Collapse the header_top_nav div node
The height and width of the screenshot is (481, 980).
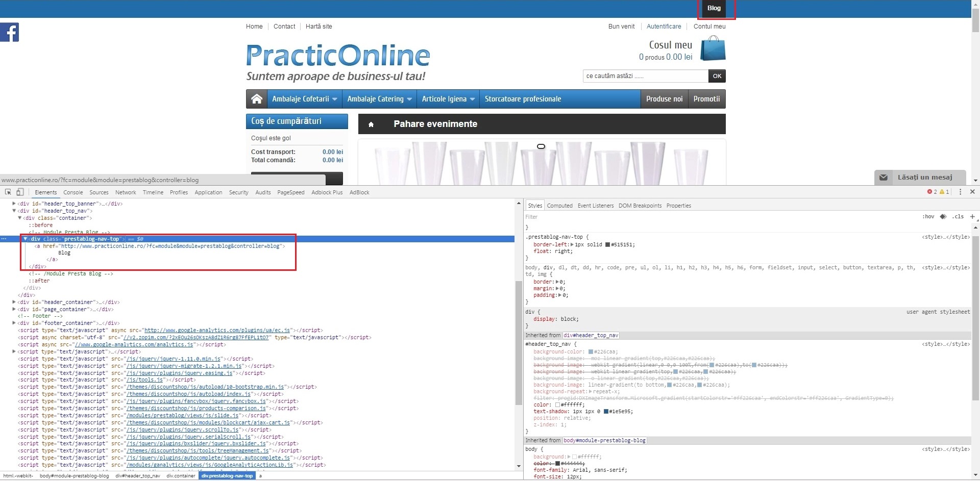tap(14, 211)
